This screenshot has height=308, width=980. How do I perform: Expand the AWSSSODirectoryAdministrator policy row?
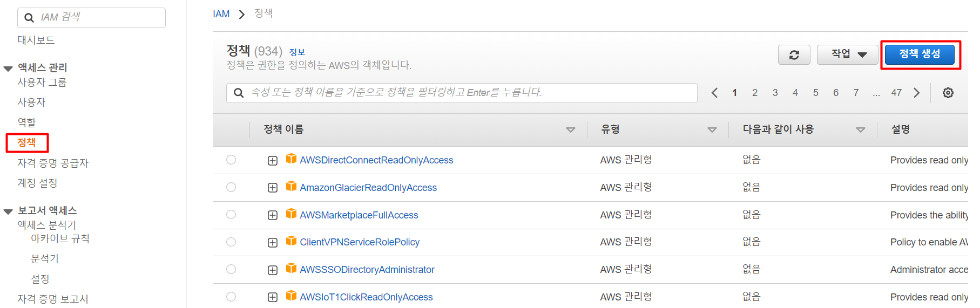coord(273,270)
